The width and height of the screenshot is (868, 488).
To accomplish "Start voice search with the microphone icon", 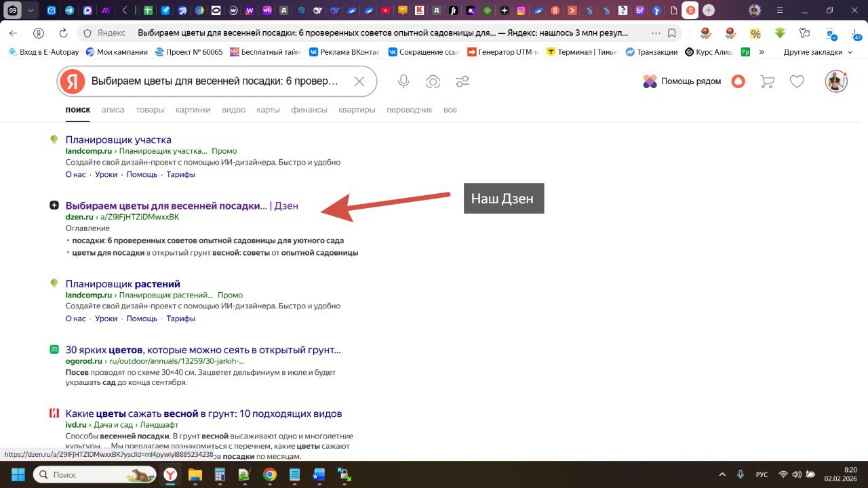I will 403,81.
